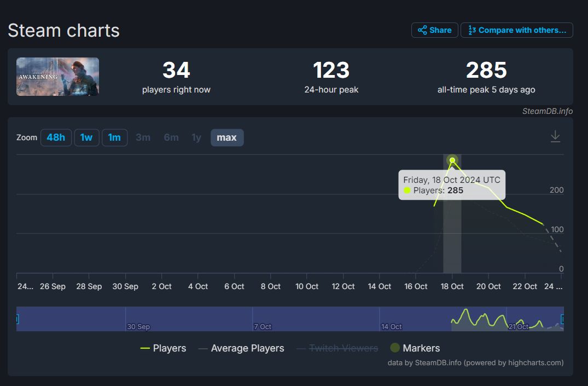Click the 10 Oct x-axis label
Image resolution: width=588 pixels, height=386 pixels.
(307, 286)
